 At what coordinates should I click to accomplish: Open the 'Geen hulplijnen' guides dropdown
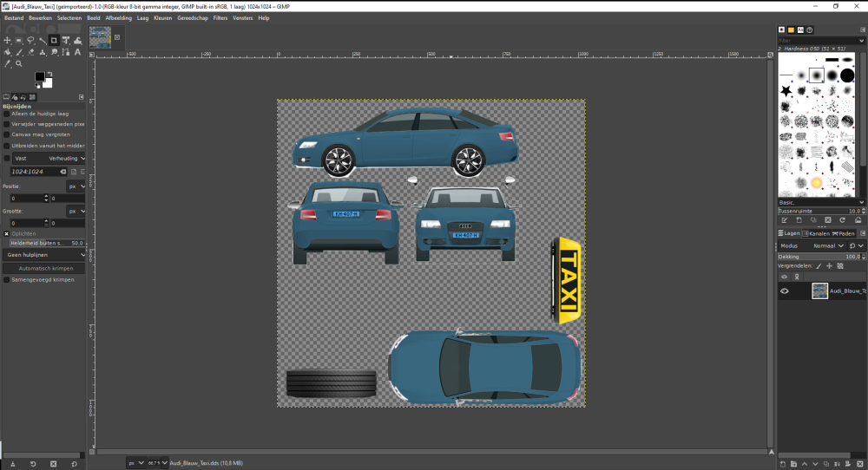(x=46, y=256)
